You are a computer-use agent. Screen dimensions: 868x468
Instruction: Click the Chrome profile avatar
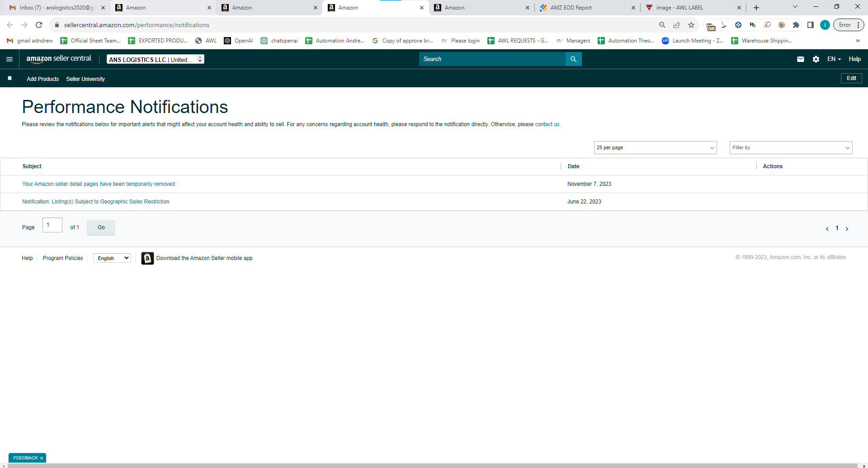(x=825, y=25)
